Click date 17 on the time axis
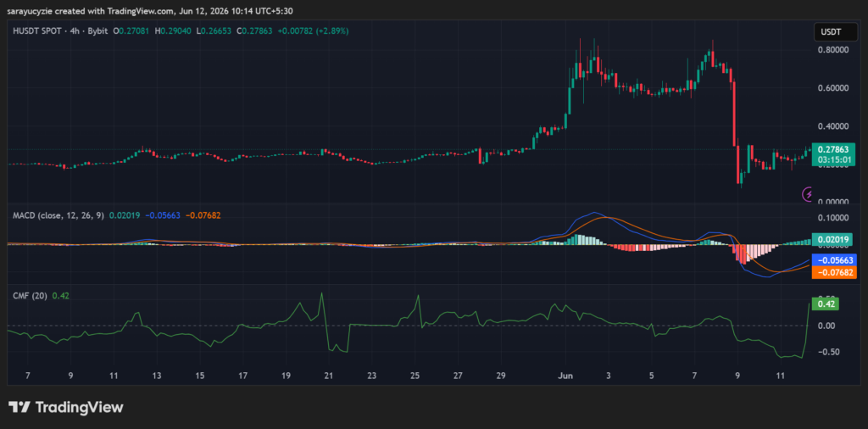868x429 pixels. point(242,376)
